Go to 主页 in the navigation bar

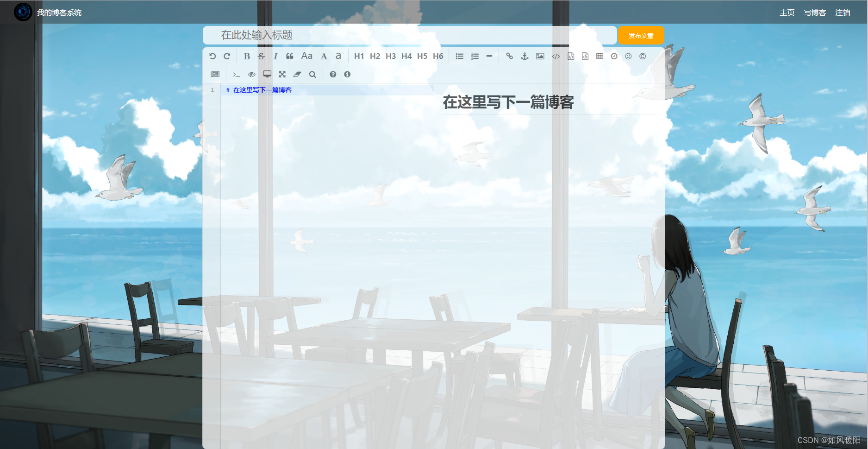[787, 13]
